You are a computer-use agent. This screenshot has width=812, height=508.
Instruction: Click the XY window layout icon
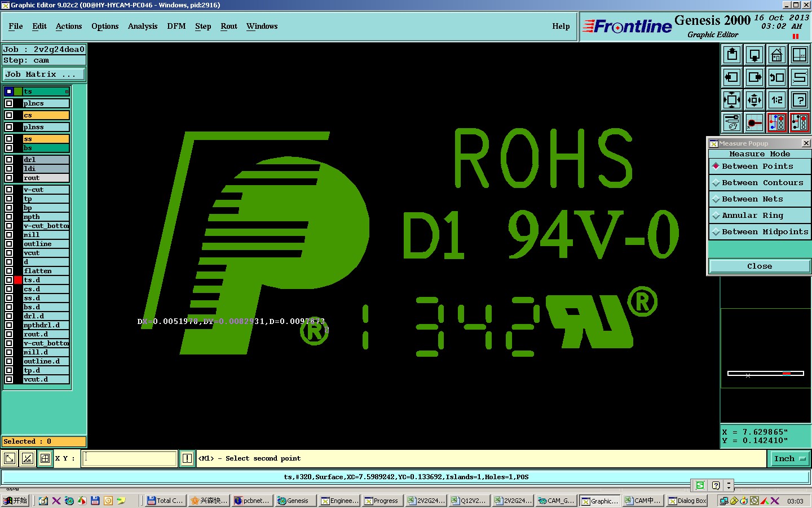(800, 55)
